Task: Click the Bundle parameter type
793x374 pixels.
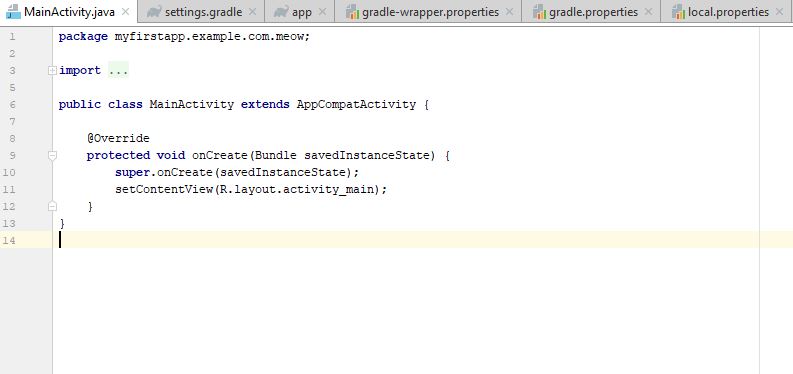Action: point(276,155)
